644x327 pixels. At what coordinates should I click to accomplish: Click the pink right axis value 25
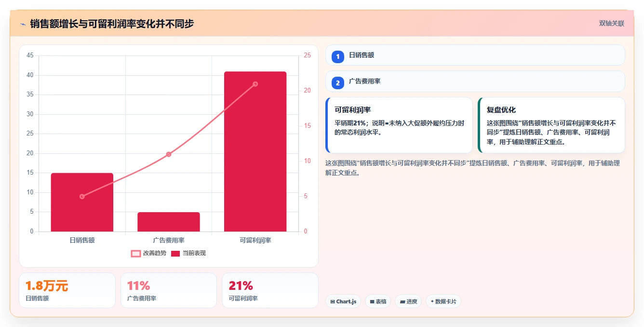(308, 55)
